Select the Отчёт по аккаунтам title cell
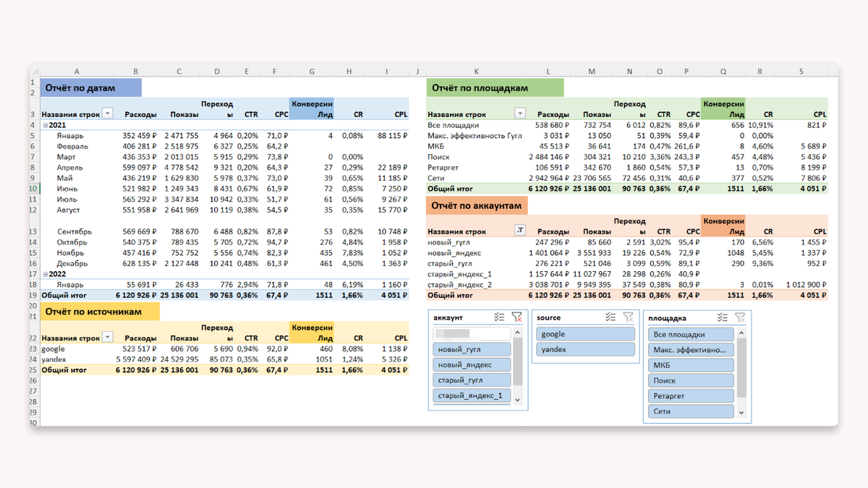The width and height of the screenshot is (868, 488). coord(477,205)
